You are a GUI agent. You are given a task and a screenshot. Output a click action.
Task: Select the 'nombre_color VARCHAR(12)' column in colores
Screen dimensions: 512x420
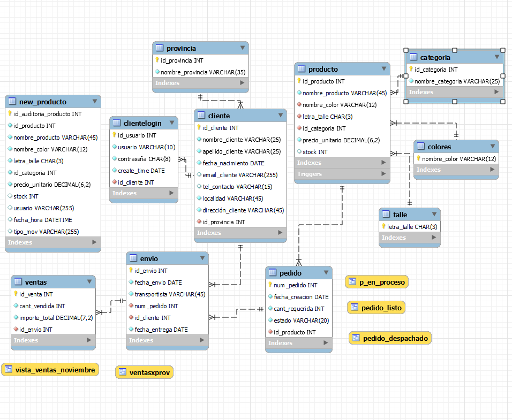point(456,159)
